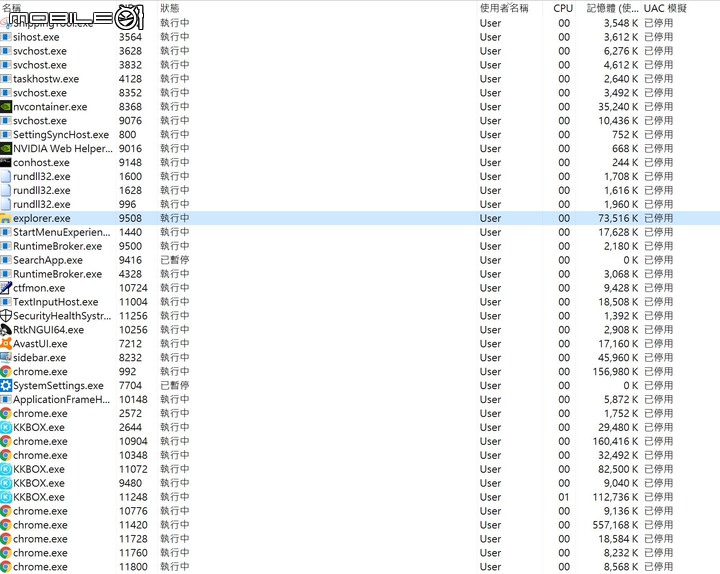720x574 pixels.
Task: Click the CPU value 01 for KKBOX.exe
Action: pos(564,497)
